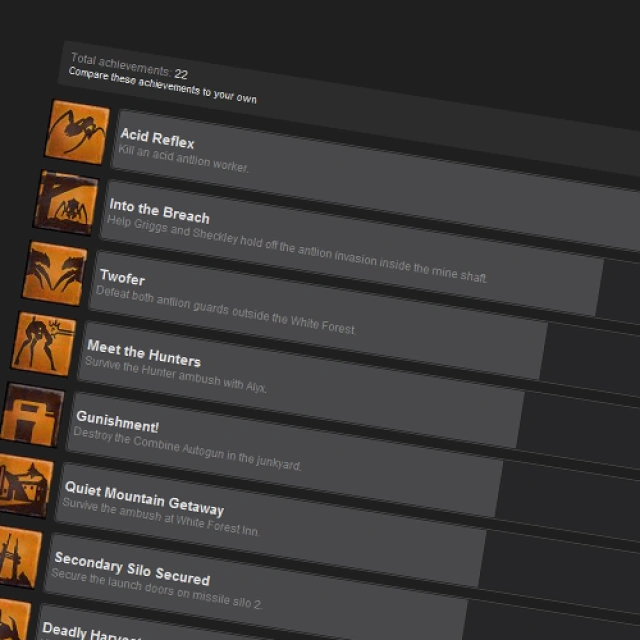Viewport: 640px width, 640px height.
Task: Click the Deadly Harvest achievement icon
Action: [13, 620]
